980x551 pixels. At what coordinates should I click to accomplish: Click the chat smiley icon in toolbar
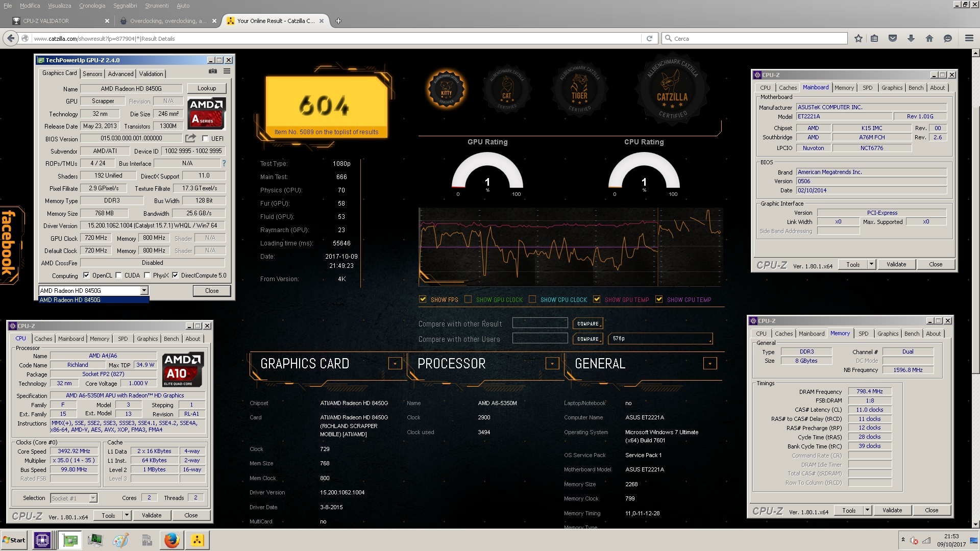click(x=948, y=38)
